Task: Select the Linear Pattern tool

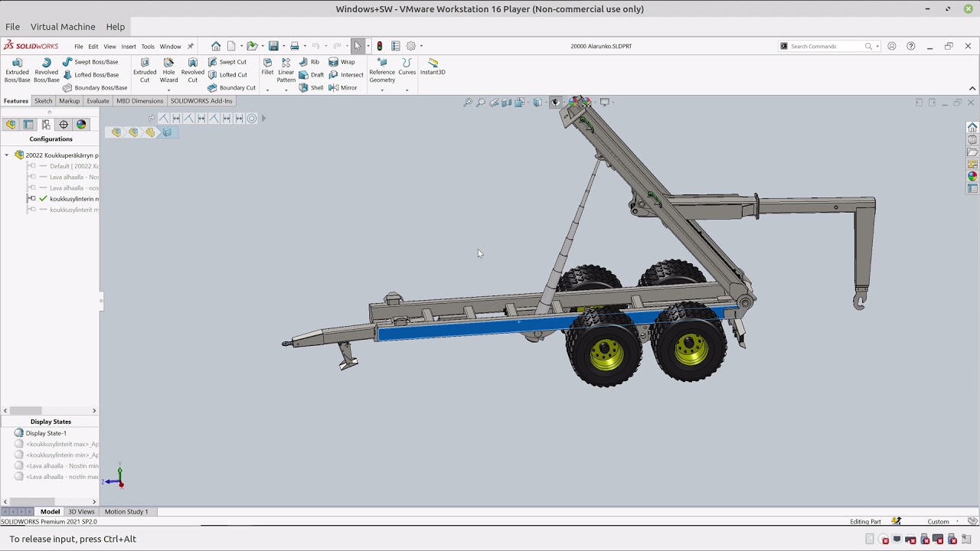Action: (x=286, y=70)
